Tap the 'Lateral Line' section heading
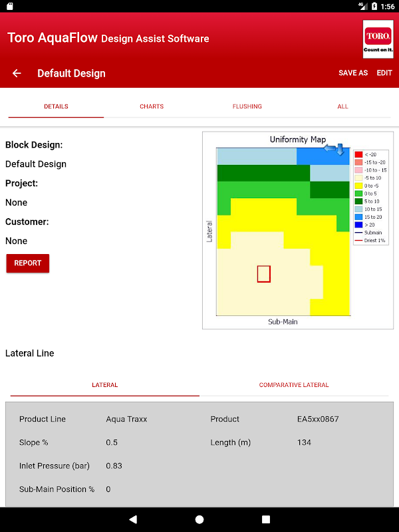This screenshot has height=532, width=399. click(x=30, y=353)
